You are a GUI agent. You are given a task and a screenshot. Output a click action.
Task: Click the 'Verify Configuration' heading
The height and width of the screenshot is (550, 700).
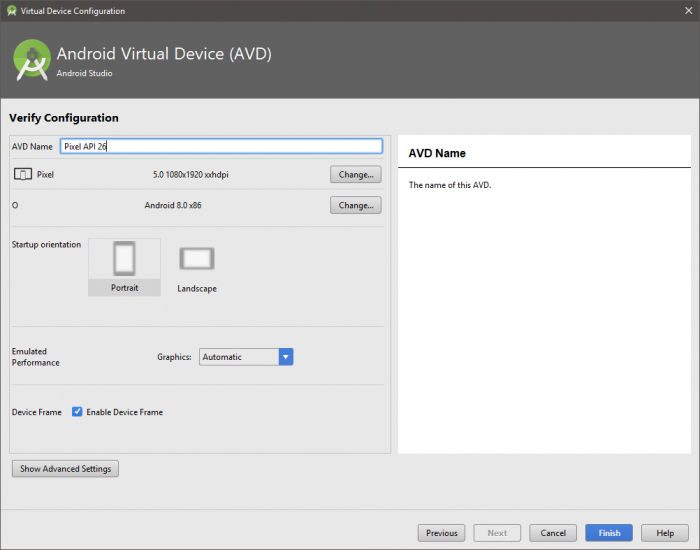(x=64, y=118)
